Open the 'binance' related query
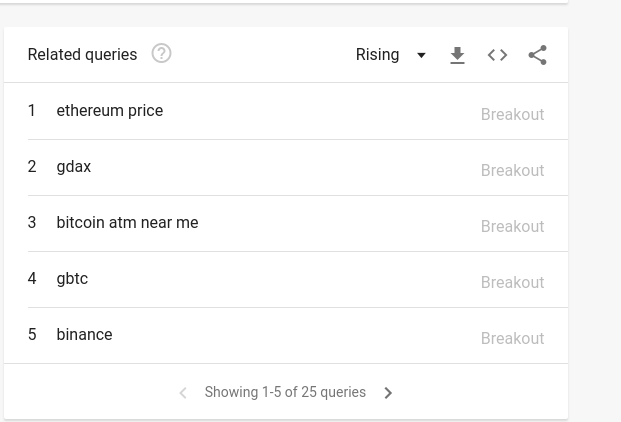621x422 pixels. pos(84,335)
